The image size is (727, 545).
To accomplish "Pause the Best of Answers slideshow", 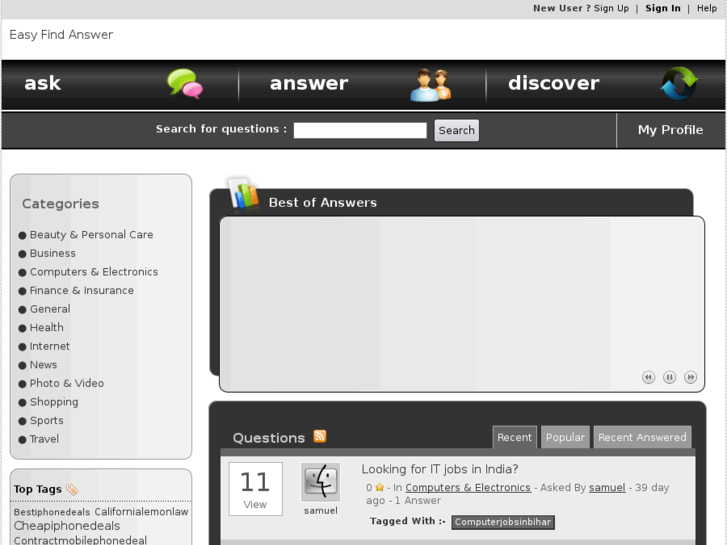I will (669, 377).
